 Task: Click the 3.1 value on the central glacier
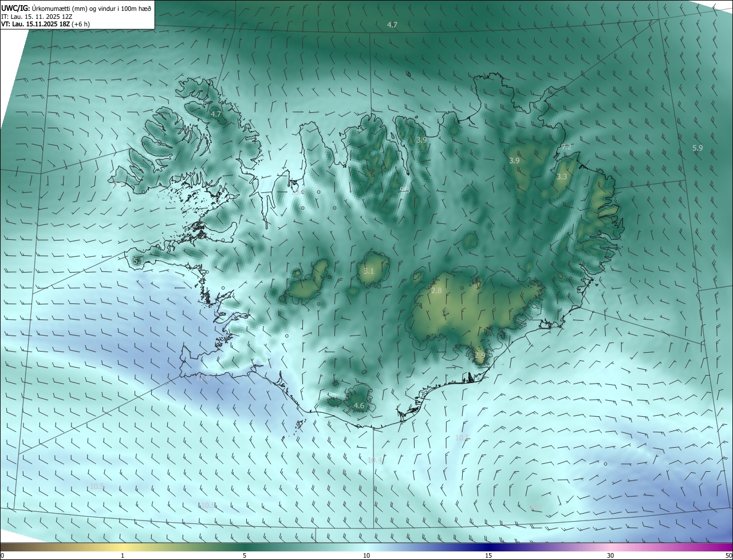[369, 271]
